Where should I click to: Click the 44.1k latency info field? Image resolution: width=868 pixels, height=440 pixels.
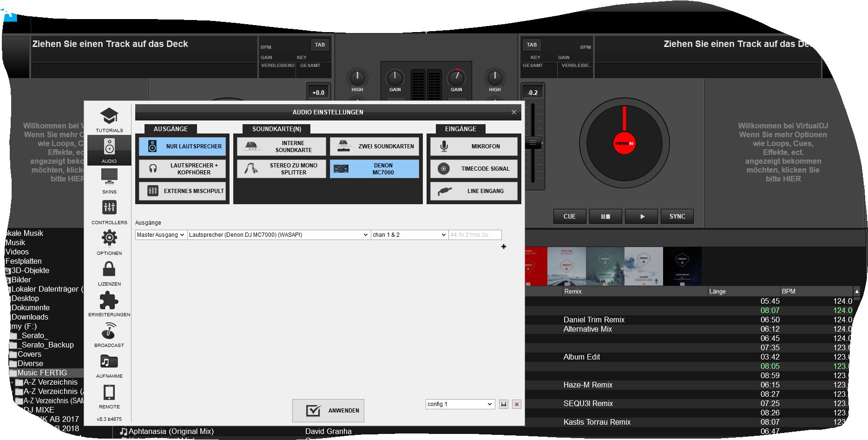[475, 235]
